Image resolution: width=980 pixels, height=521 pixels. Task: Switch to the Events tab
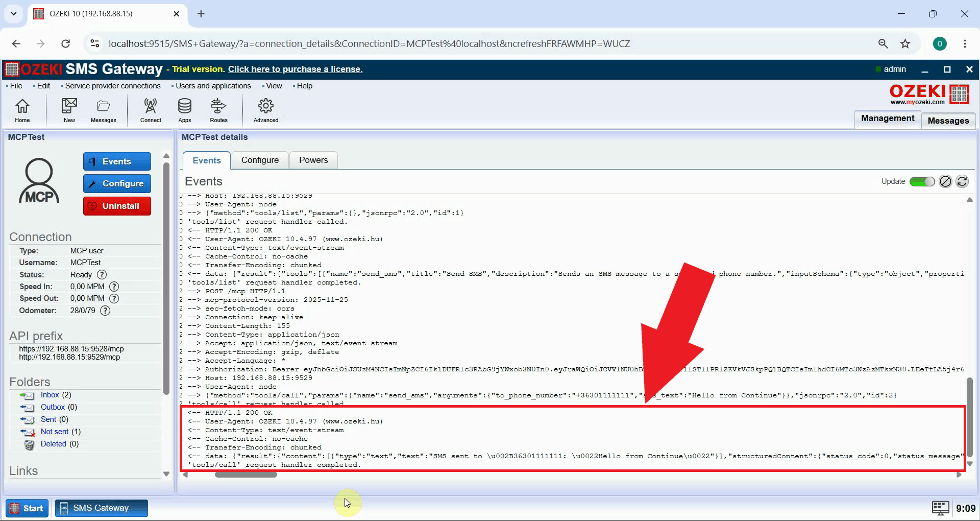pos(207,160)
